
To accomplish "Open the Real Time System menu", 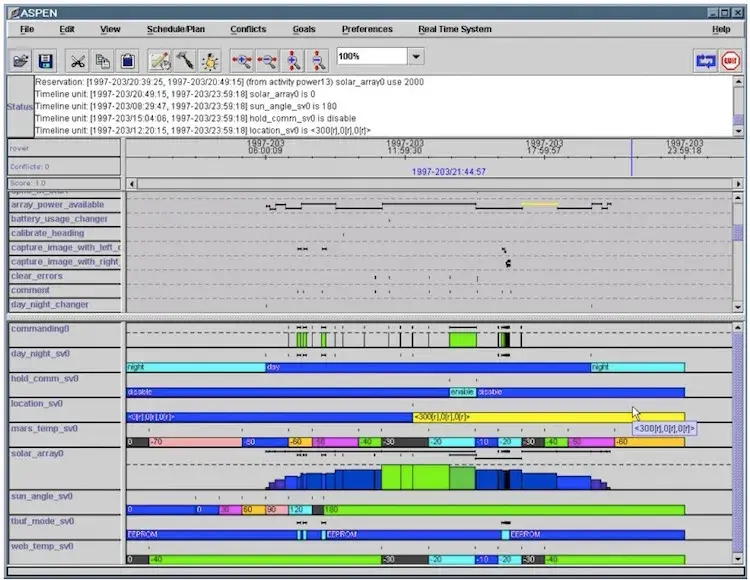I will point(454,29).
